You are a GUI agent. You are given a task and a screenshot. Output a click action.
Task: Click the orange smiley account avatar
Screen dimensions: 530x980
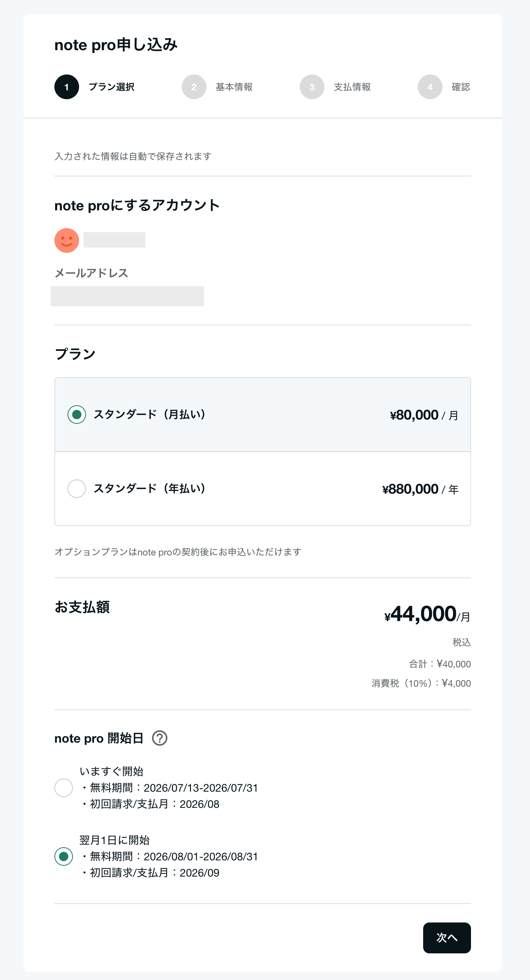pos(67,240)
